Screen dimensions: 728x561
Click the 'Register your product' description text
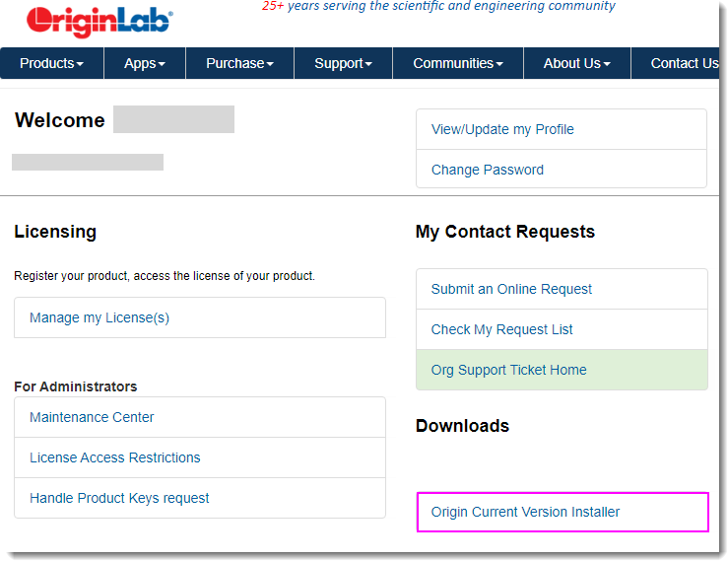165,276
